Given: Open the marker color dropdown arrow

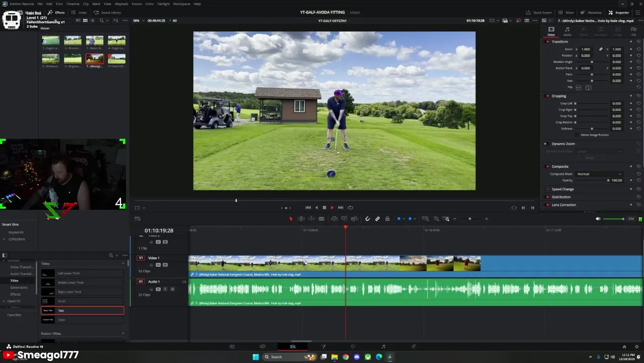Looking at the screenshot, I should point(414,219).
